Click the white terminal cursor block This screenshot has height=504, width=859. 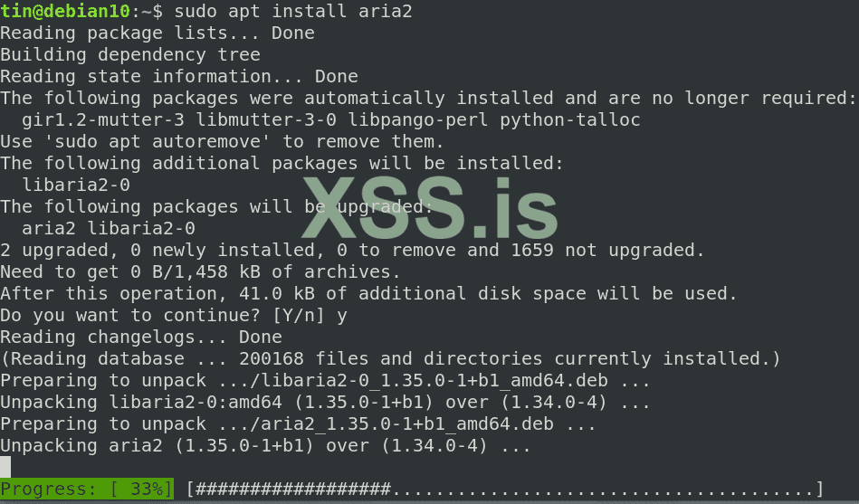5,467
